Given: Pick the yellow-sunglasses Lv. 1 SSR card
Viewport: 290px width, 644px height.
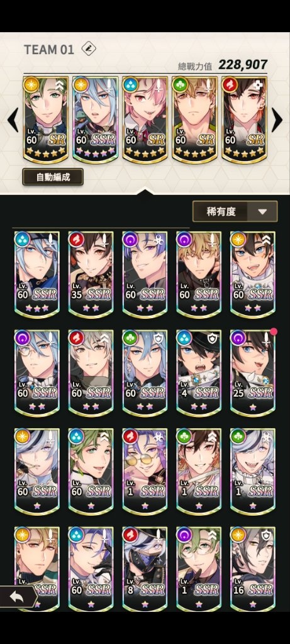Looking at the screenshot, I should (x=145, y=472).
